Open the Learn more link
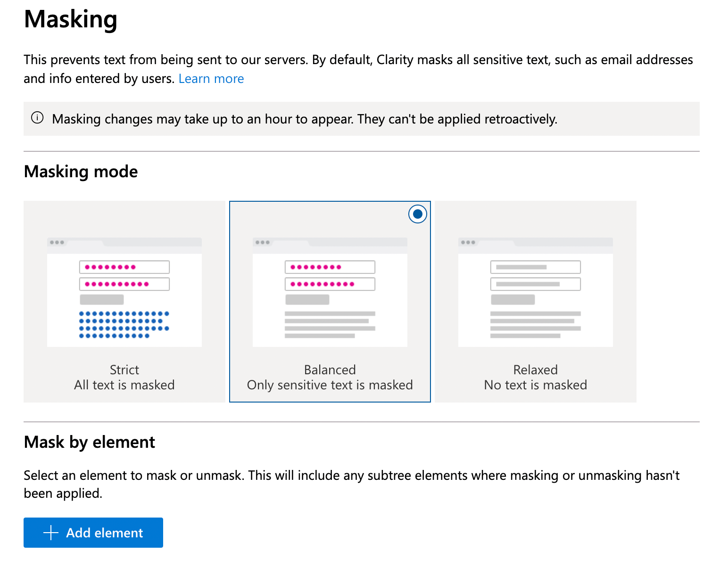 click(211, 78)
